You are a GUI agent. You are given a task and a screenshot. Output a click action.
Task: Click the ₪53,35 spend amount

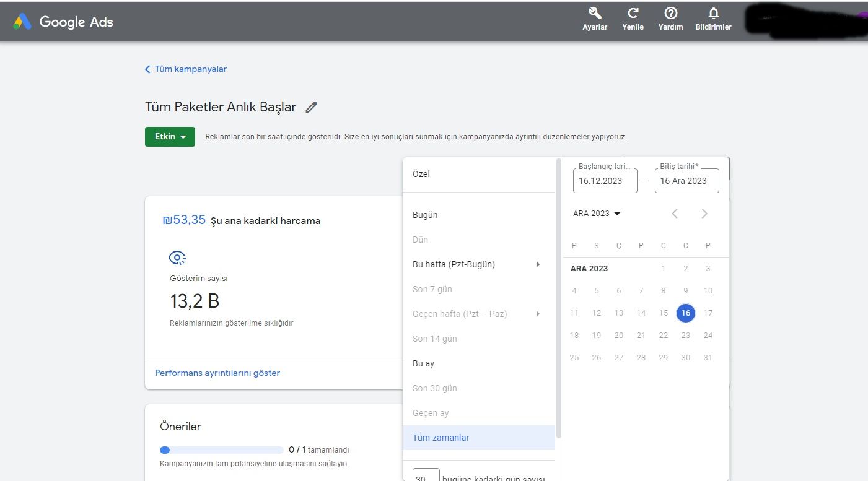[x=184, y=220]
